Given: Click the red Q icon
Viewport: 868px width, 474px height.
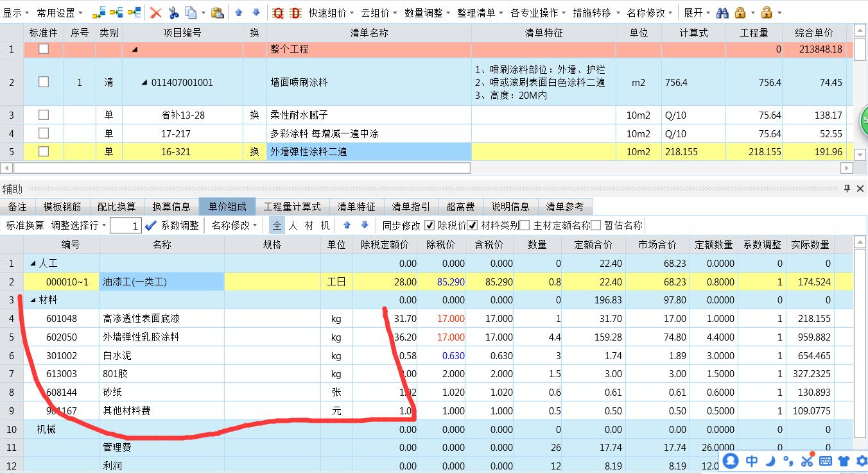Looking at the screenshot, I should point(278,13).
